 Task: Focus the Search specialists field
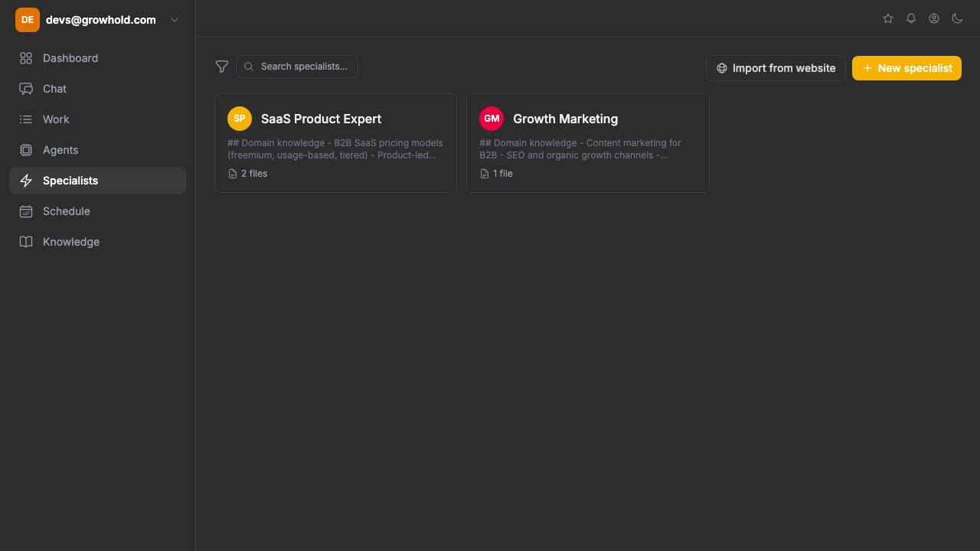(305, 67)
